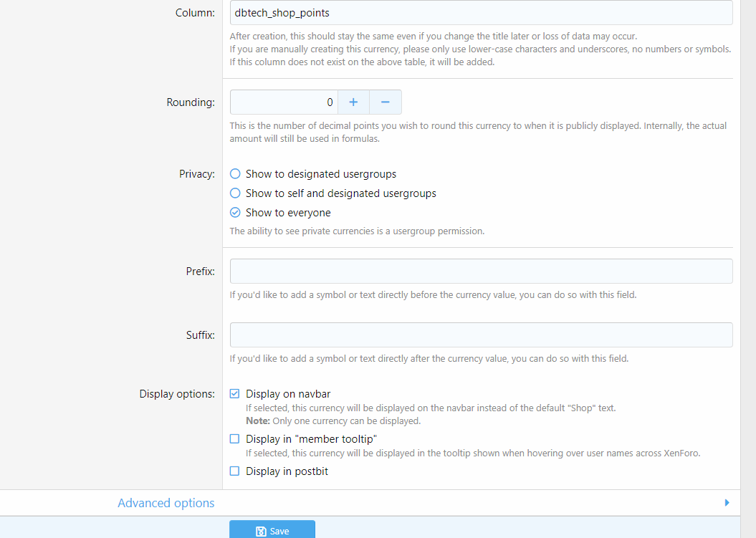756x538 pixels.
Task: Expand Advanced options using the right arrow
Action: click(727, 503)
